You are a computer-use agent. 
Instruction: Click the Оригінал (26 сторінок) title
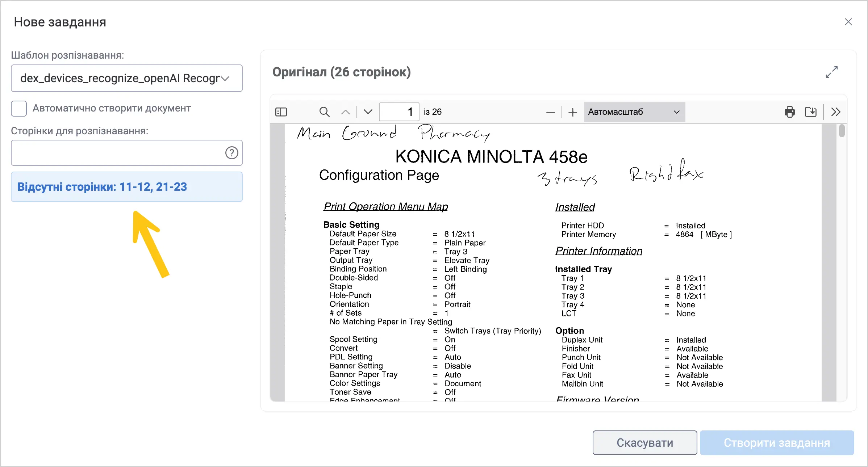click(x=342, y=72)
